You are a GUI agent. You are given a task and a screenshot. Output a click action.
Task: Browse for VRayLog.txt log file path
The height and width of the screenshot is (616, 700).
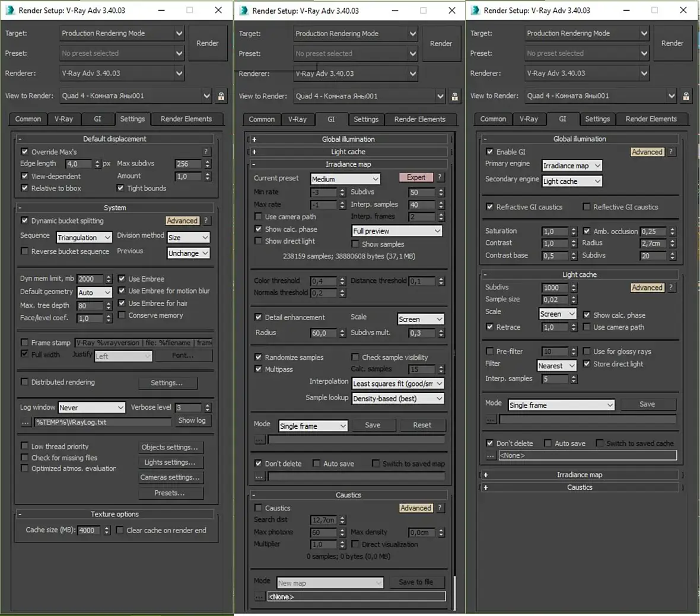click(x=26, y=422)
